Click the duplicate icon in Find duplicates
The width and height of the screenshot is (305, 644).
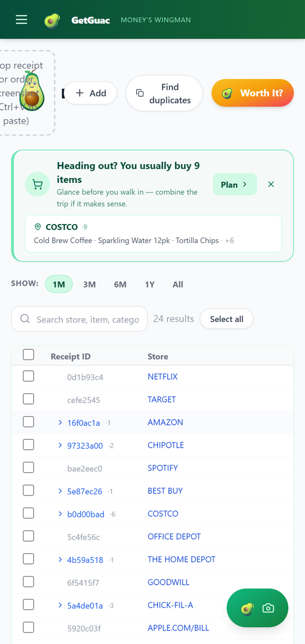coord(140,93)
